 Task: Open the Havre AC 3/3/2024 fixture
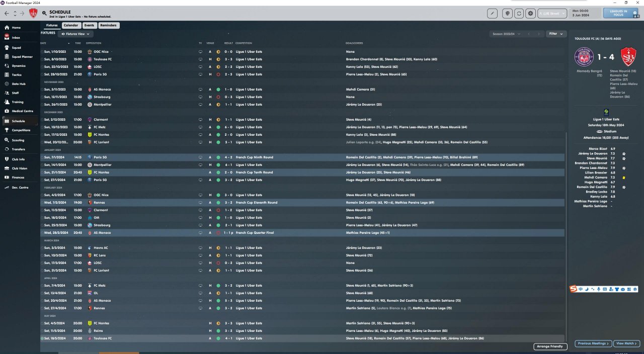pos(302,248)
